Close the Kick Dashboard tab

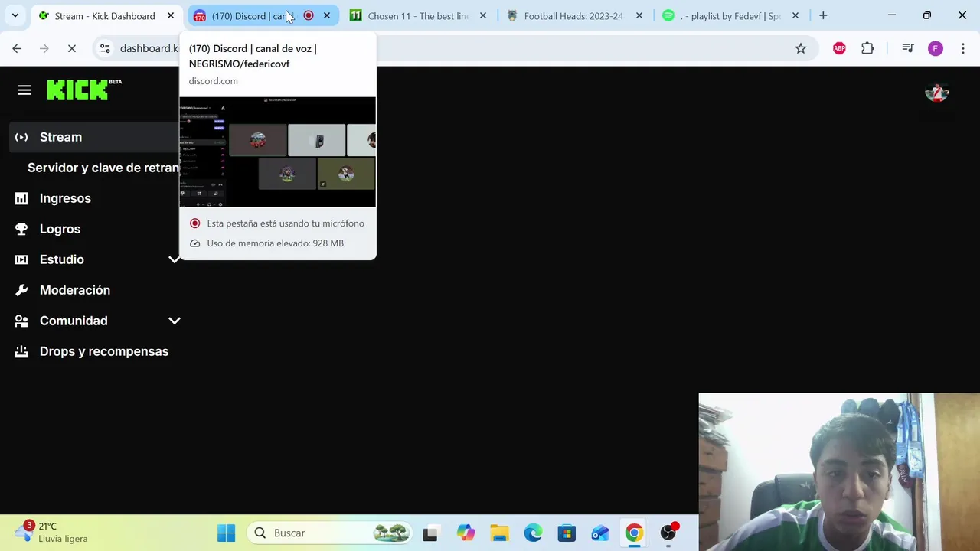coord(171,15)
